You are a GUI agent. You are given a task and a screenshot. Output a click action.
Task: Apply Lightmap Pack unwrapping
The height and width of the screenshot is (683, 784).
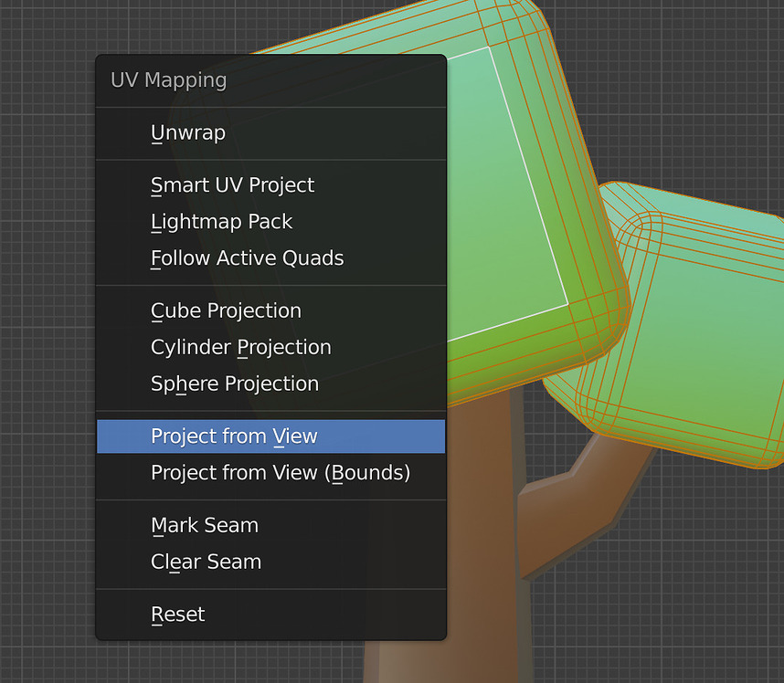(221, 221)
